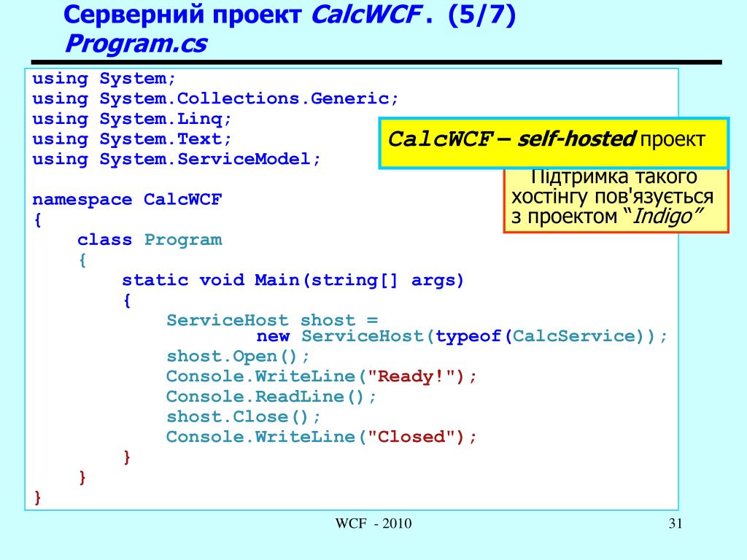Click the 'using System.Linq;' code line
Viewport: 747px width, 560px height.
pyautogui.click(x=131, y=119)
